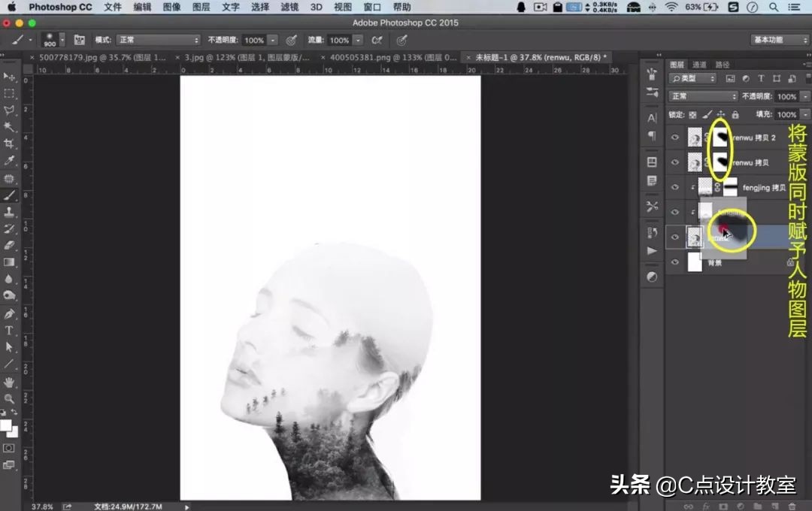Click the layer 不透明度 value field
Screen dimensions: 812x511
786,96
